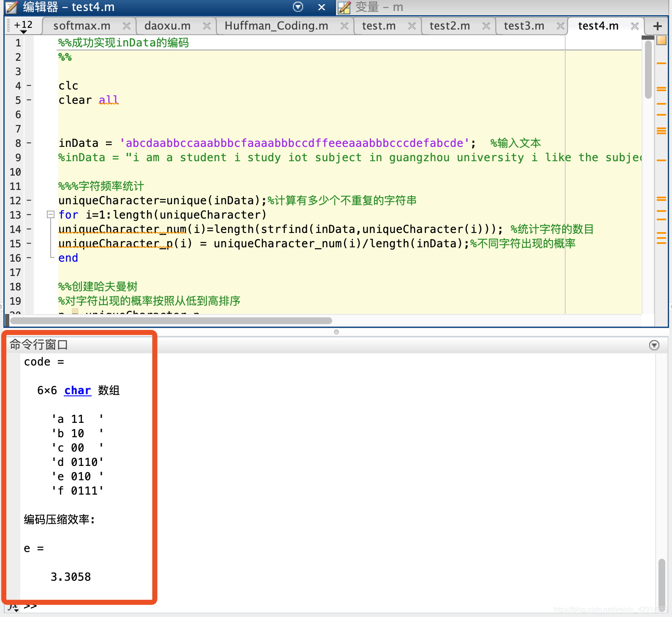672x617 pixels.
Task: Toggle breakpoint on line 12
Action: [x=29, y=200]
